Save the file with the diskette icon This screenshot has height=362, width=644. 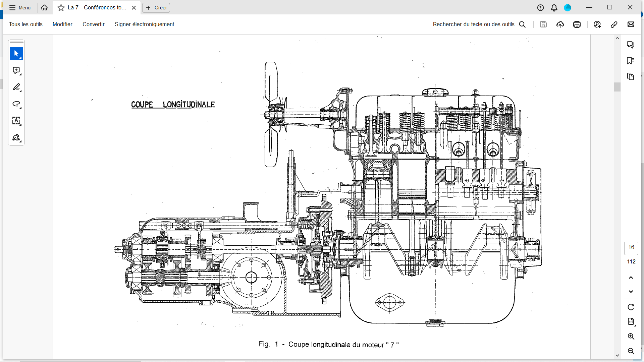coord(543,24)
